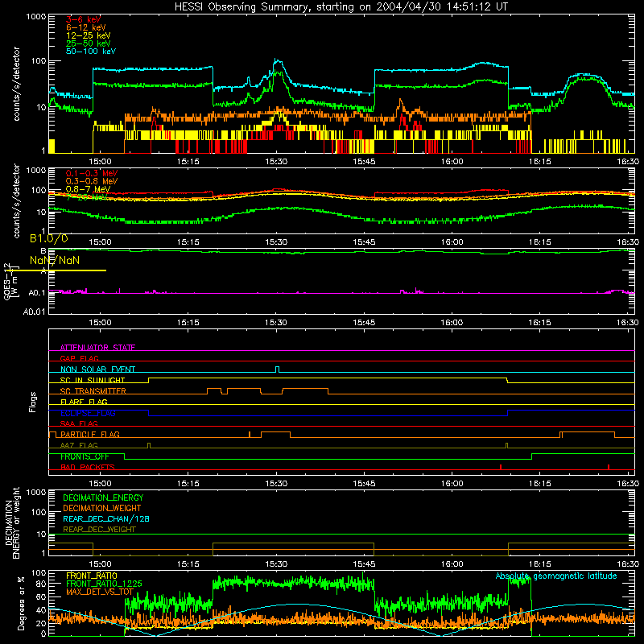Select the AAZ_FLAG flag label
Image resolution: width=644 pixels, height=644 pixels.
79,446
